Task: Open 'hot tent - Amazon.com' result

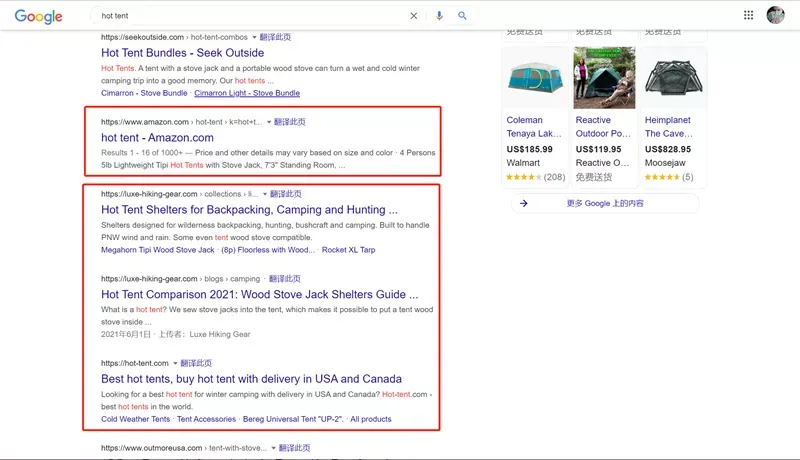Action: point(157,138)
